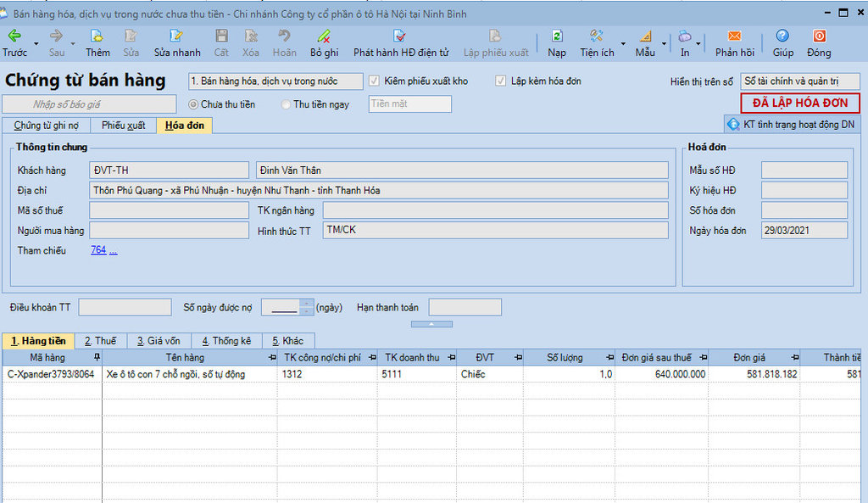Click the Số hóa đơn field

pos(804,210)
